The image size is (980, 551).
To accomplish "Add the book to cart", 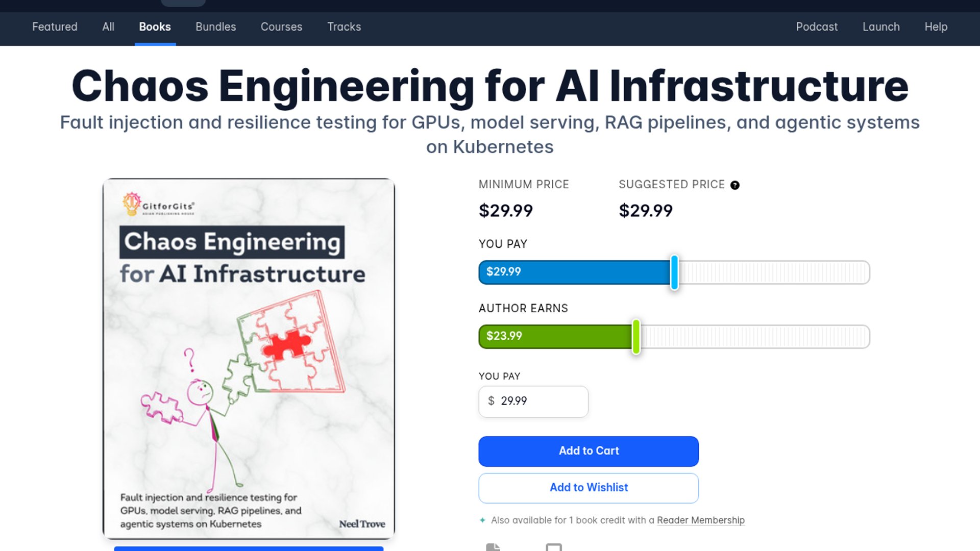I will click(589, 451).
